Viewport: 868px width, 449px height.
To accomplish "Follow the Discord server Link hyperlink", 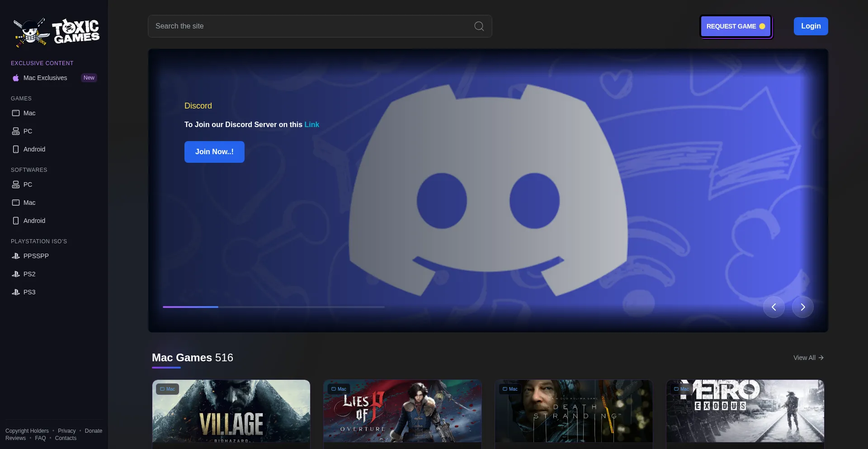I will click(x=311, y=124).
